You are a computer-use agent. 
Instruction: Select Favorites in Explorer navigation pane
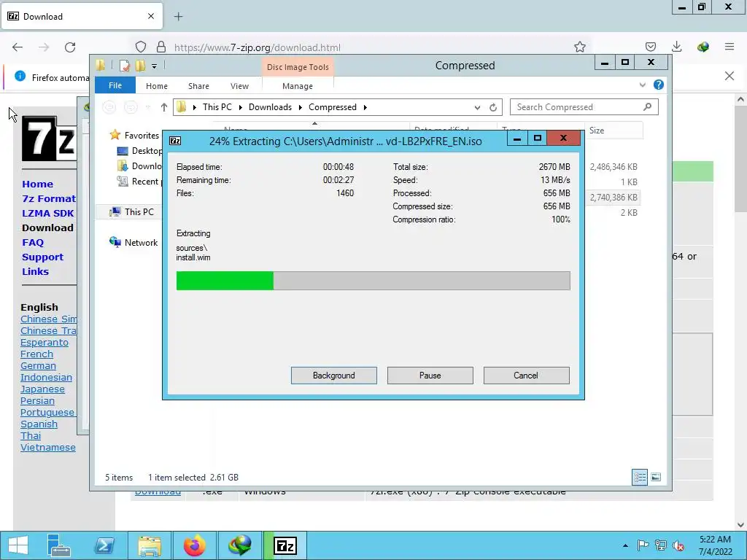pos(142,136)
